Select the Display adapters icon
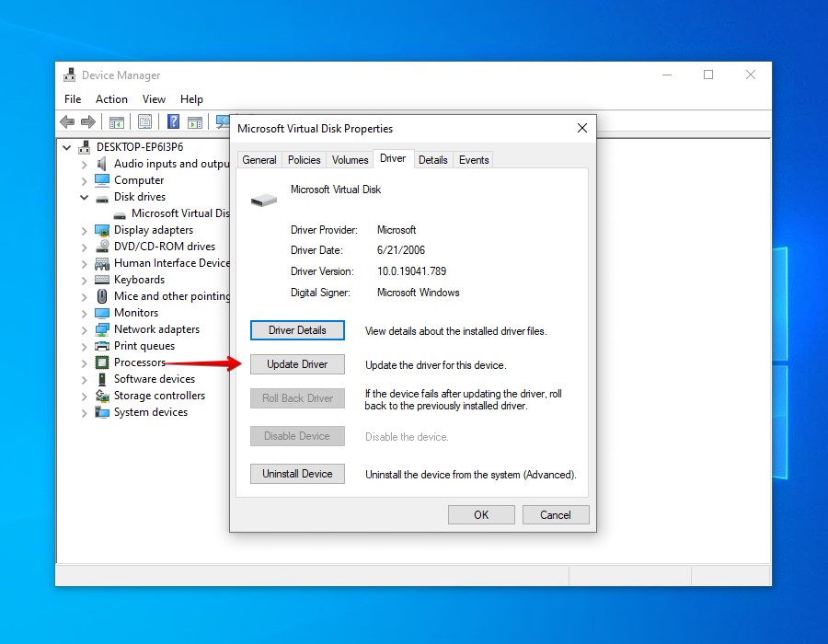This screenshot has width=828, height=644. 102,230
